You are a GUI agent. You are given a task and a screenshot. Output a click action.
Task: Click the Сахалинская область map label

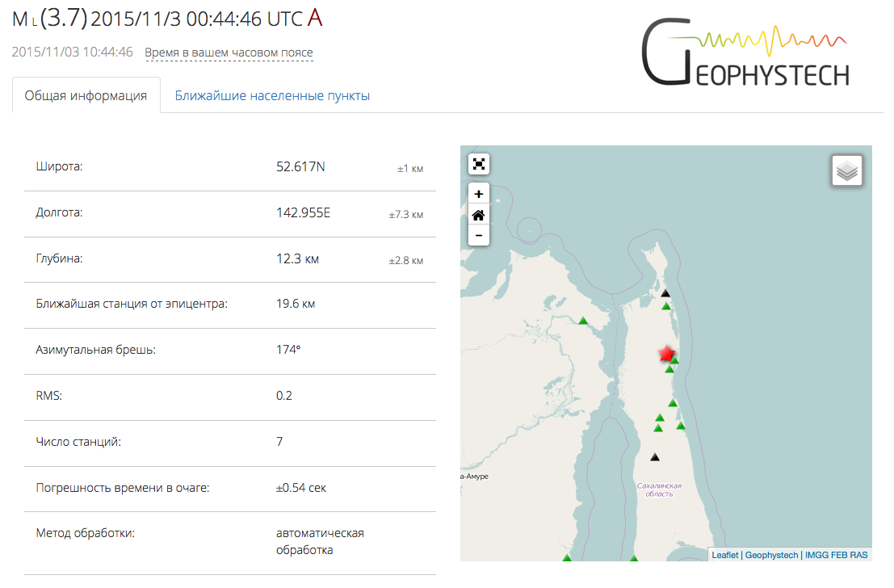(x=659, y=489)
